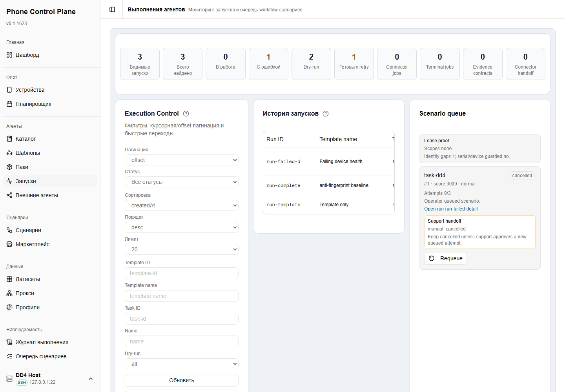
Task: Click the DD4 Host server icon
Action: [x=9, y=379]
